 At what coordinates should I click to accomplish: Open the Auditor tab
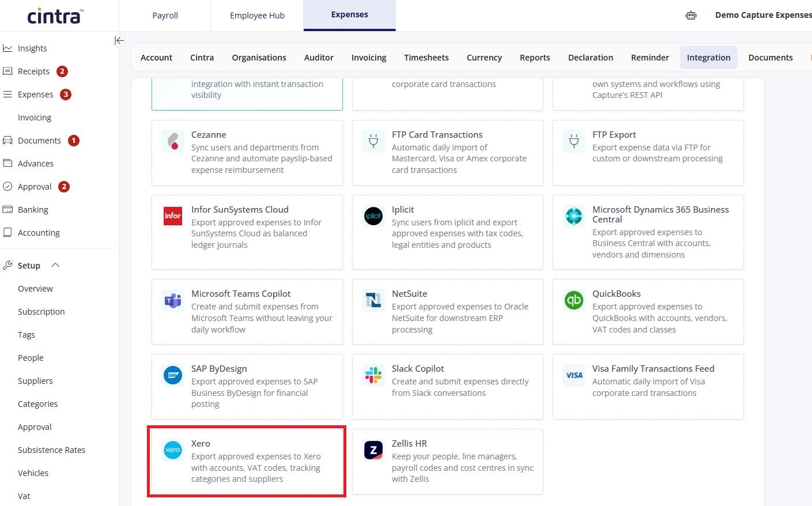click(x=319, y=58)
